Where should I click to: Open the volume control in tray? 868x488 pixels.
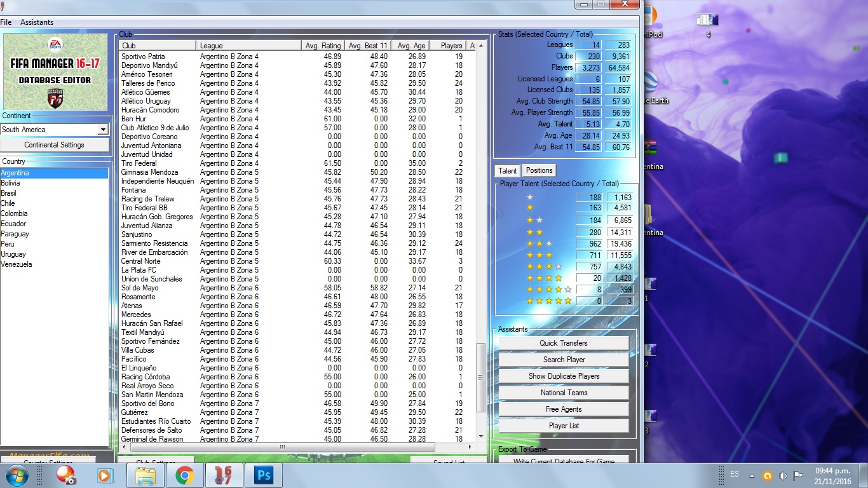point(783,475)
